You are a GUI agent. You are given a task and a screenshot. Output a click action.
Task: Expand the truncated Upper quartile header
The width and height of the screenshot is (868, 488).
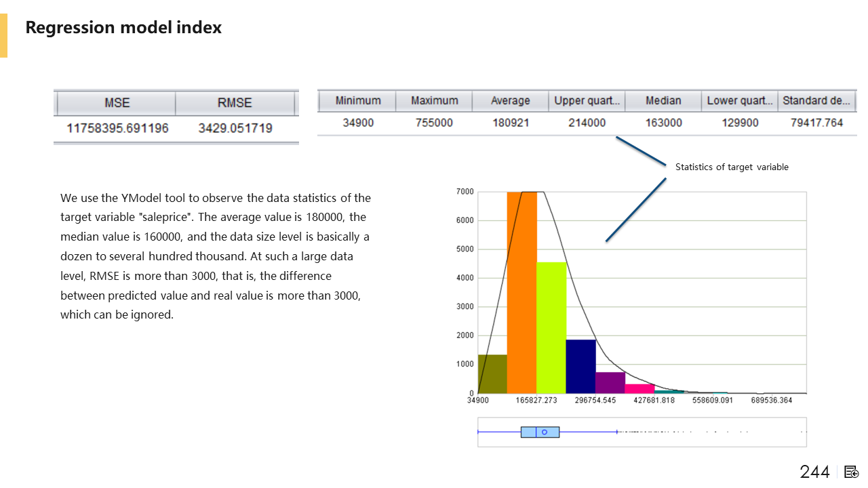coord(587,100)
